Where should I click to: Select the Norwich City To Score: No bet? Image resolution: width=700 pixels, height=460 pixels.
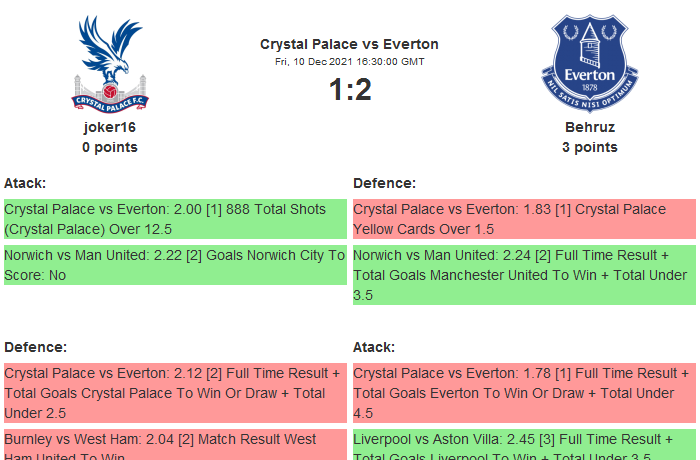pyautogui.click(x=175, y=265)
